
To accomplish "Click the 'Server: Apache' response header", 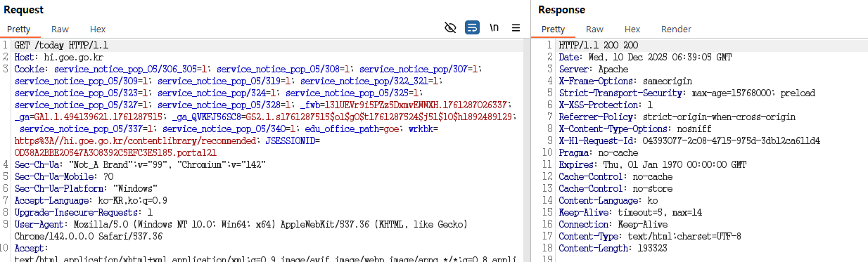I will [x=594, y=70].
